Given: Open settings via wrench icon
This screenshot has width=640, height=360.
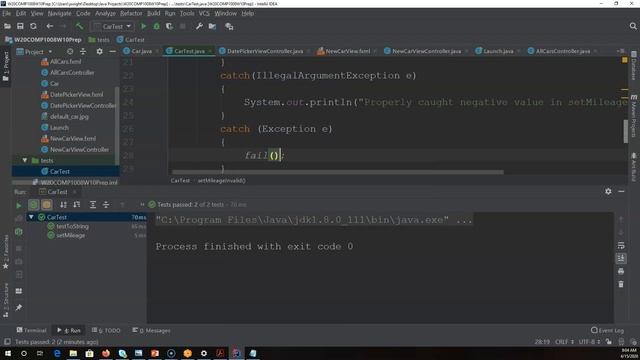Looking at the screenshot, I should (x=199, y=27).
